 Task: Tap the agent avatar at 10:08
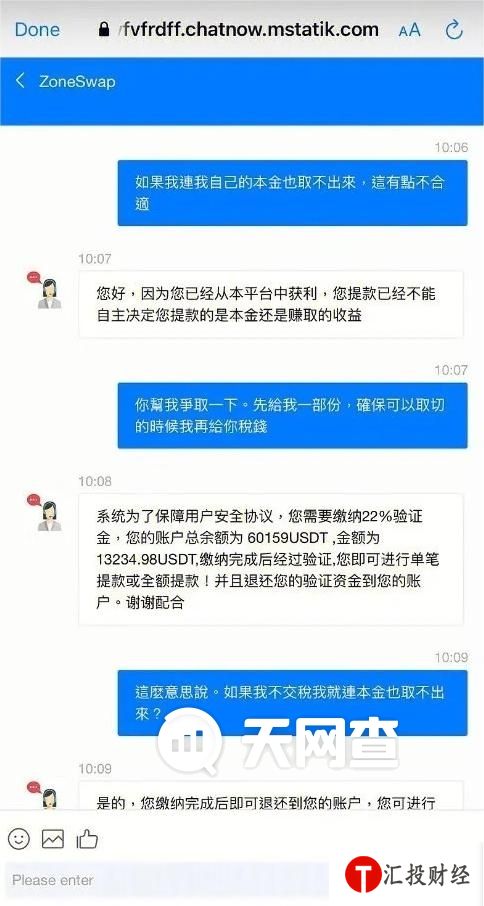(47, 513)
